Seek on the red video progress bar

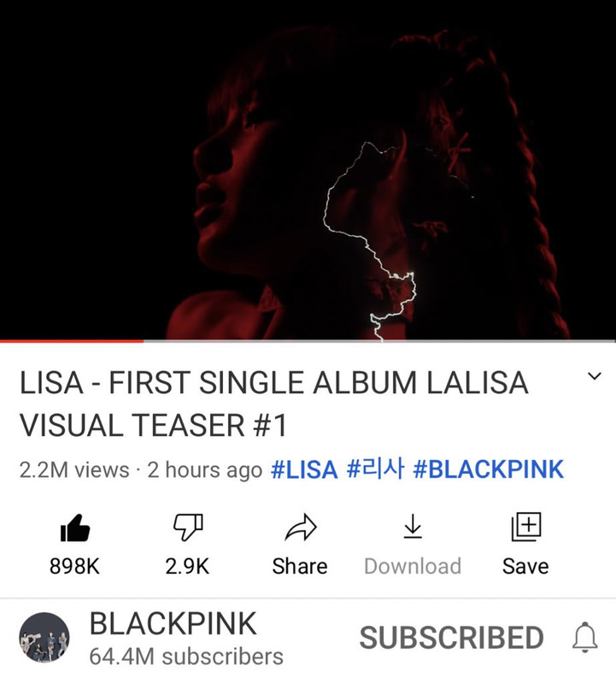[x=308, y=341]
